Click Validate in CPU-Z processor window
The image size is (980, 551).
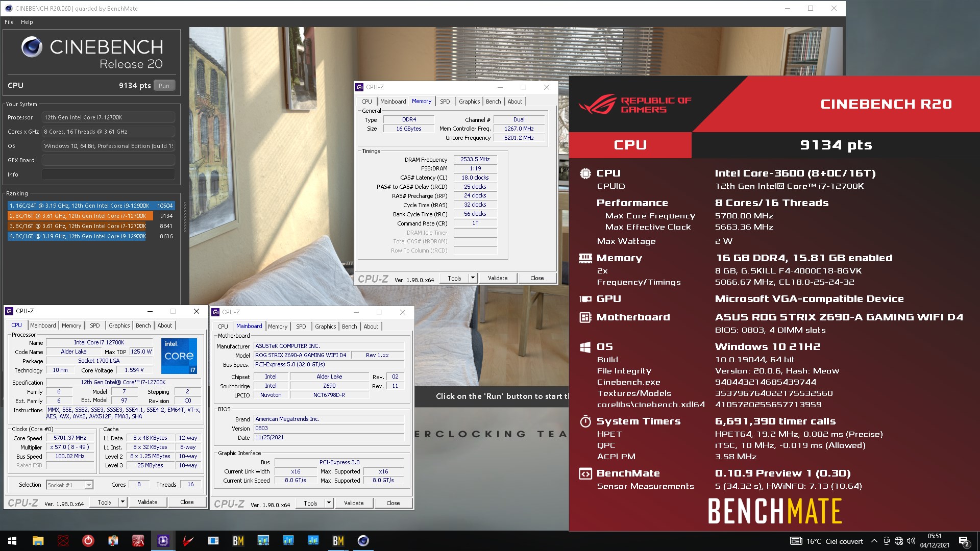[x=148, y=502]
